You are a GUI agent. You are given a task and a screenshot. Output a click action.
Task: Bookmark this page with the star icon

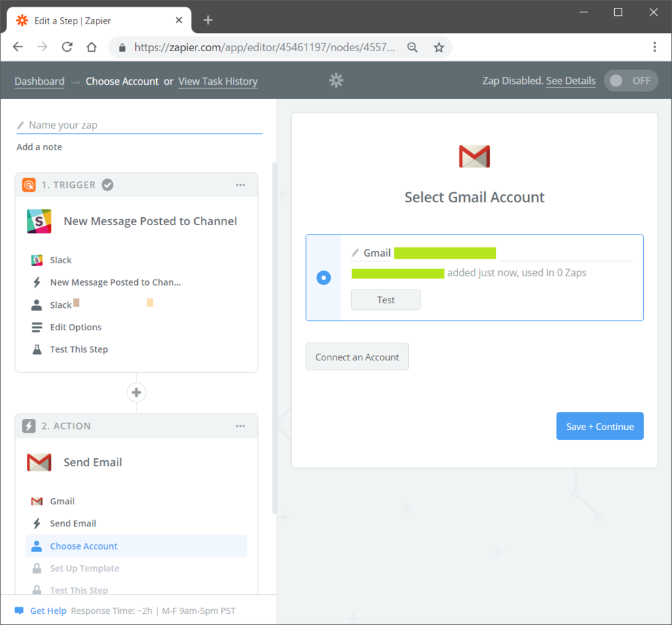(x=438, y=47)
